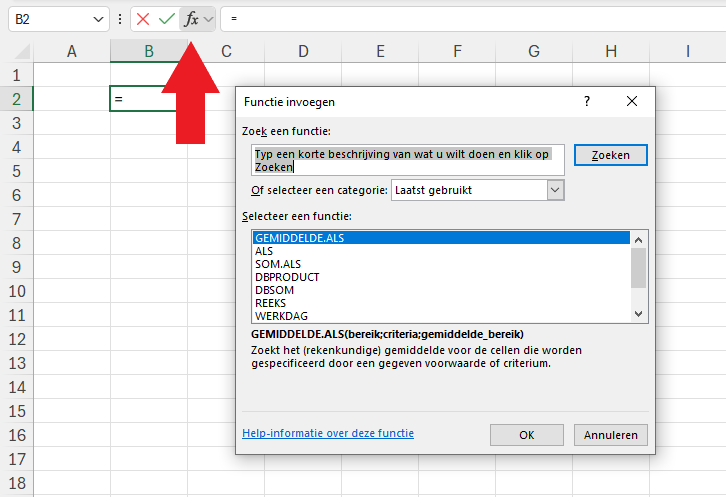Expand the dropdown arrow beside fx
The image size is (726, 497).
[x=209, y=19]
